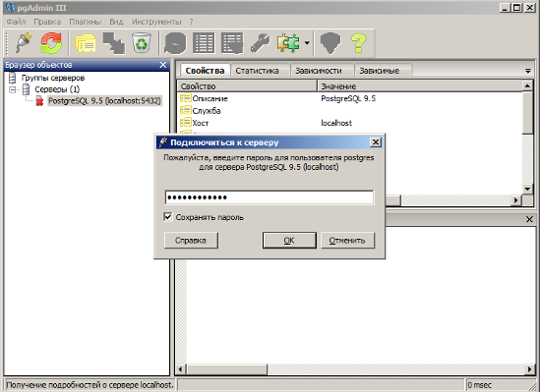Click the recycle bin drop object icon
Viewport: 540px width, 392px height.
point(142,43)
